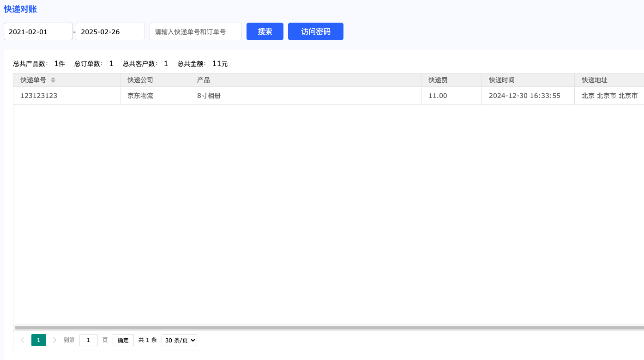The height and width of the screenshot is (360, 644).
Task: Go to previous page using left chevron
Action: [x=23, y=340]
